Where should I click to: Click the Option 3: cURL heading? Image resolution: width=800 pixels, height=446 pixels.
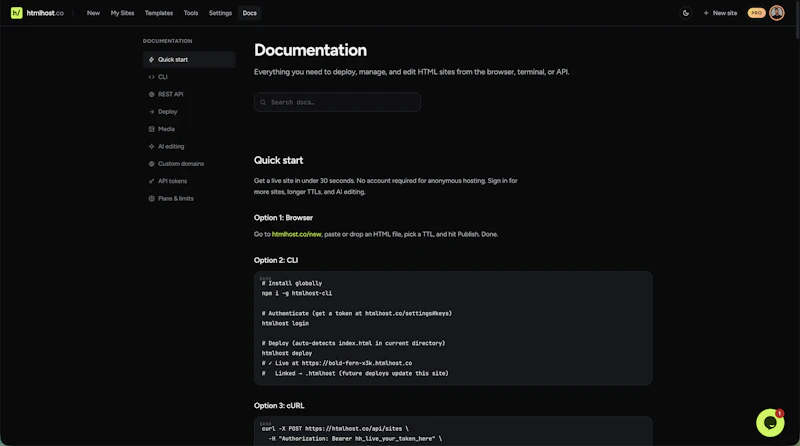(x=279, y=406)
